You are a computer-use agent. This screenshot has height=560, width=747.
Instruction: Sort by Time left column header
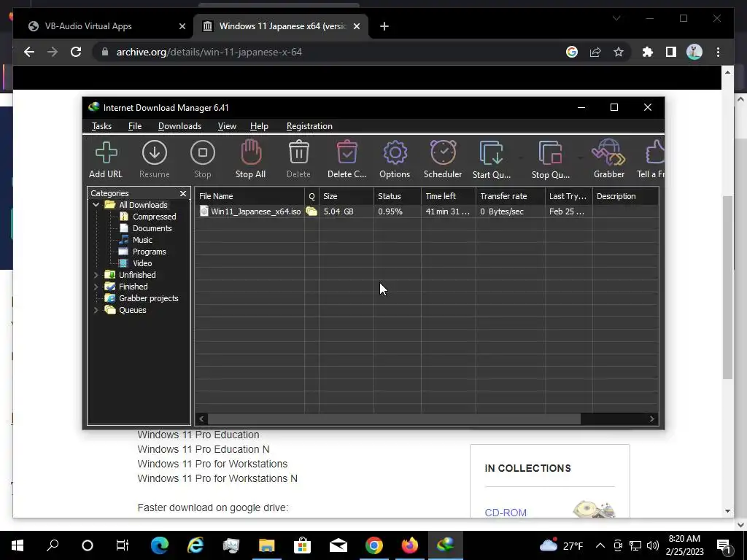[449, 196]
